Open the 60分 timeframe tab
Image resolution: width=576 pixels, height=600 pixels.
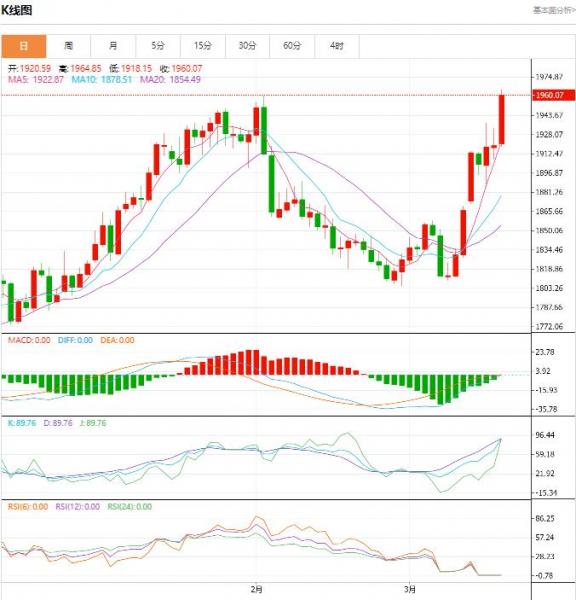[292, 46]
